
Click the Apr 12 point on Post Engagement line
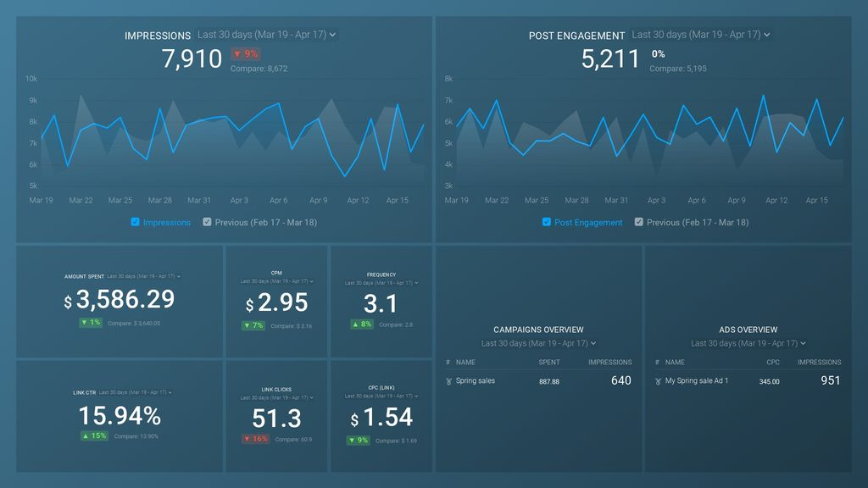[x=777, y=152]
